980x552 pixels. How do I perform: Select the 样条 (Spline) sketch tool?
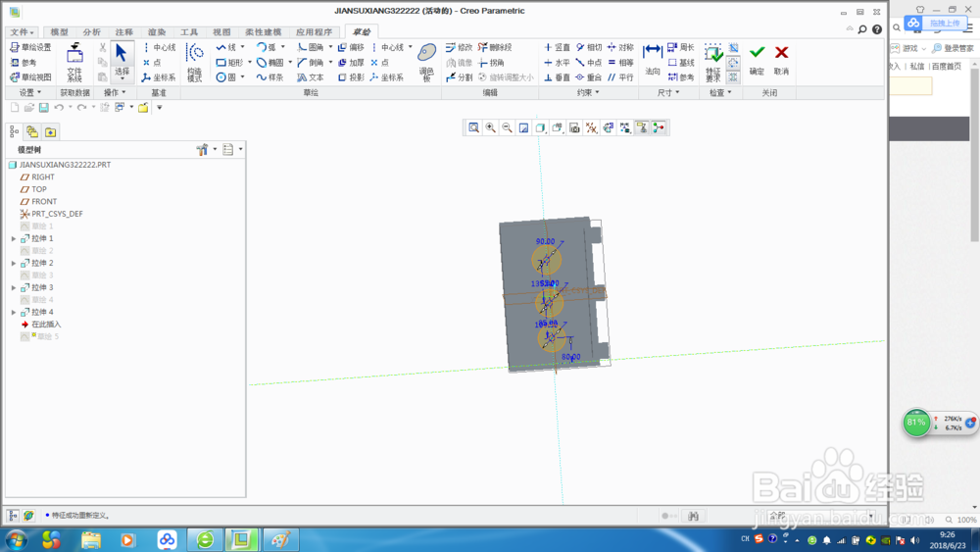pos(270,77)
